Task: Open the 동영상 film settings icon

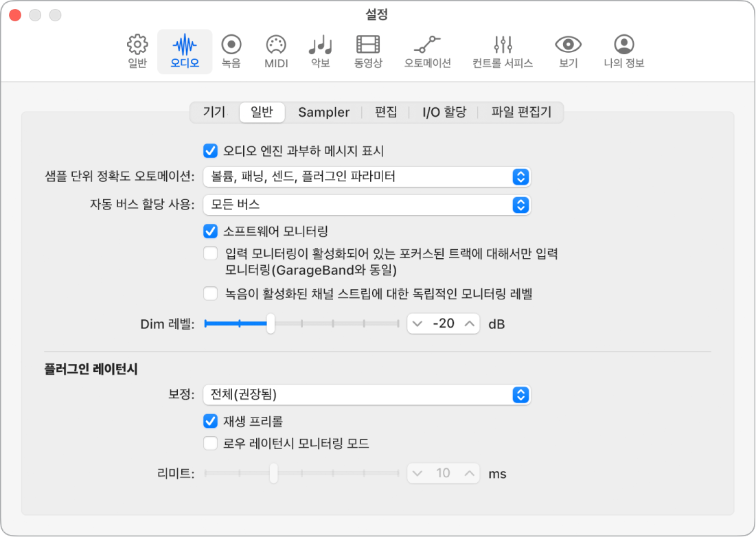Action: pyautogui.click(x=368, y=52)
